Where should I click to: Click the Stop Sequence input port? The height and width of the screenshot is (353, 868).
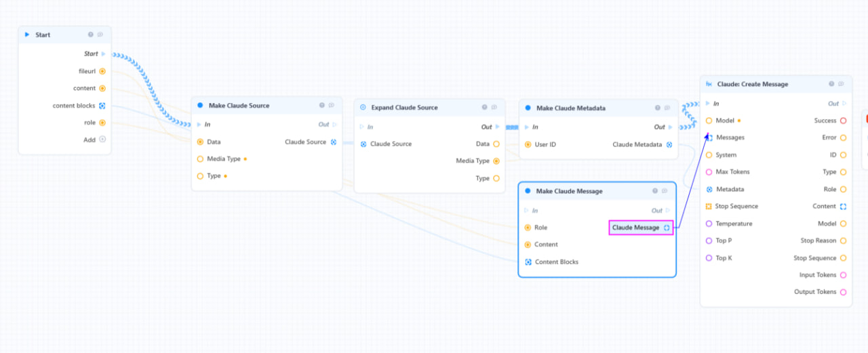pyautogui.click(x=709, y=206)
